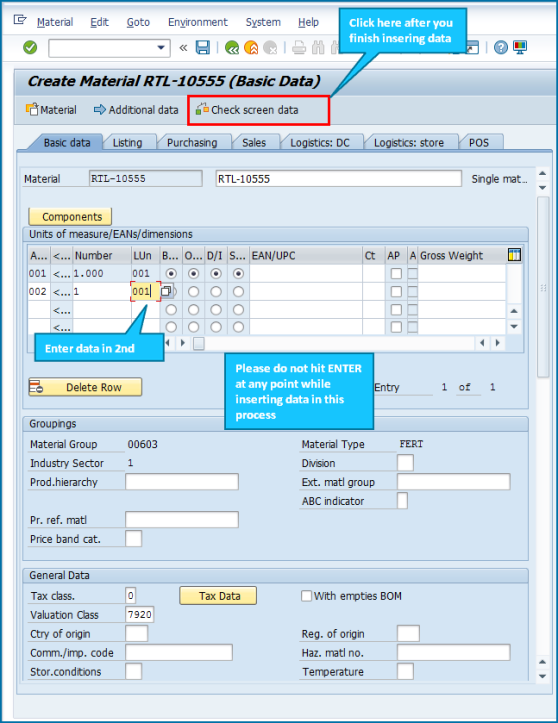Open the value help button beside LUn 001 field
The image size is (558, 723).
[x=166, y=291]
